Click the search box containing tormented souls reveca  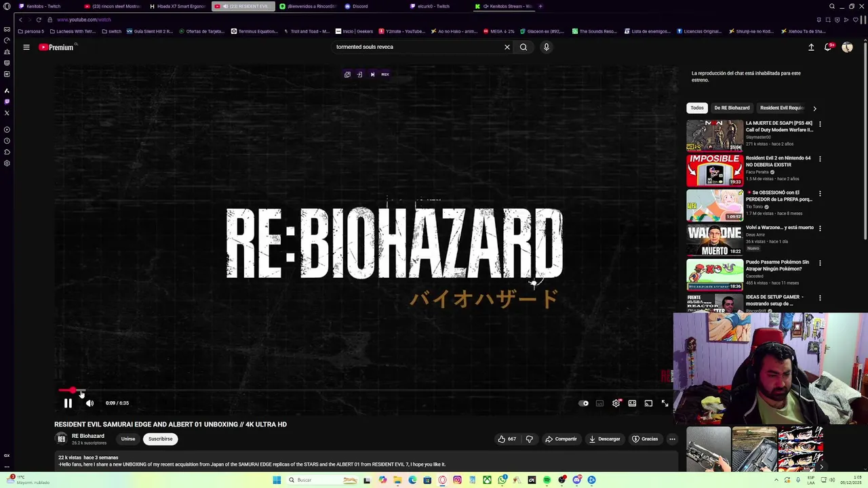coord(417,47)
